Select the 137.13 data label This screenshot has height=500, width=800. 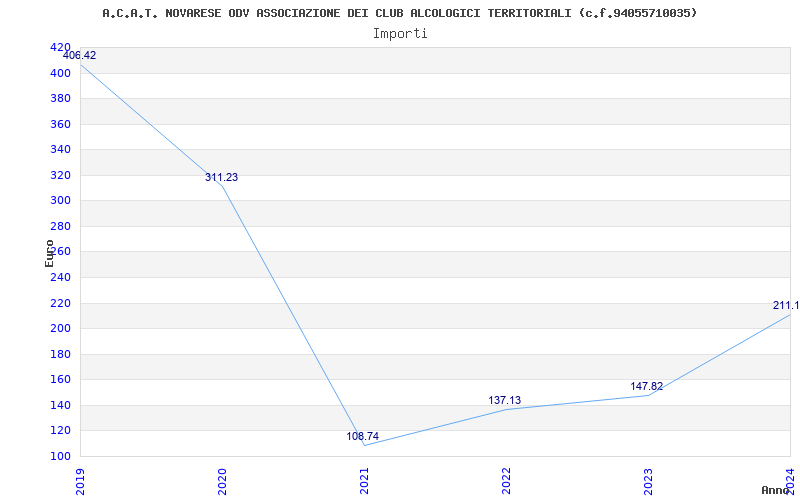[x=505, y=401]
